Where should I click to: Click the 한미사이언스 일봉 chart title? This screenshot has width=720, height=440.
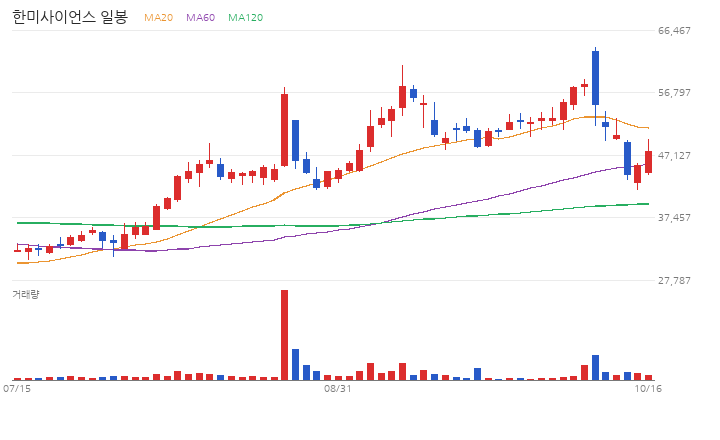click(x=70, y=17)
